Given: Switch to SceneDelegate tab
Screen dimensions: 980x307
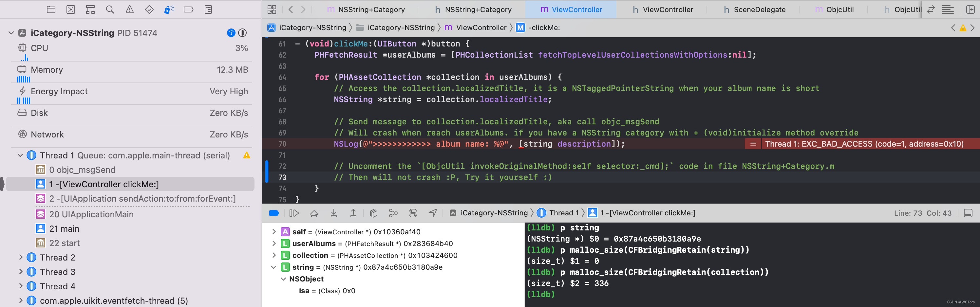Looking at the screenshot, I should point(755,9).
